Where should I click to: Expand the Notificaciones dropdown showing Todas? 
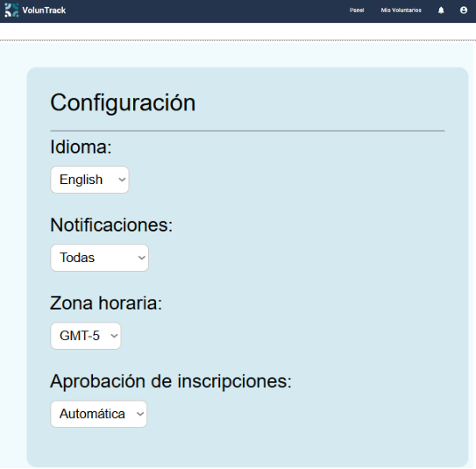coord(99,258)
